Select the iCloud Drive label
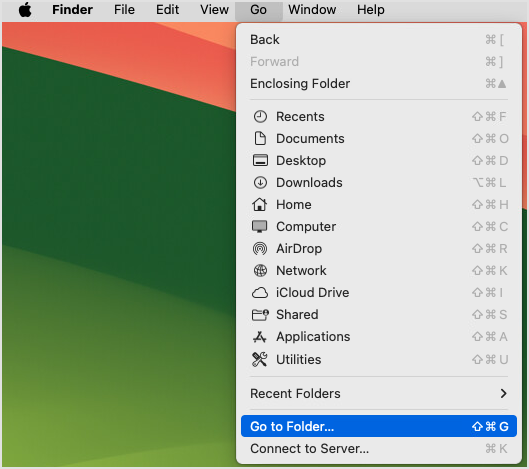This screenshot has width=529, height=469. pyautogui.click(x=313, y=293)
